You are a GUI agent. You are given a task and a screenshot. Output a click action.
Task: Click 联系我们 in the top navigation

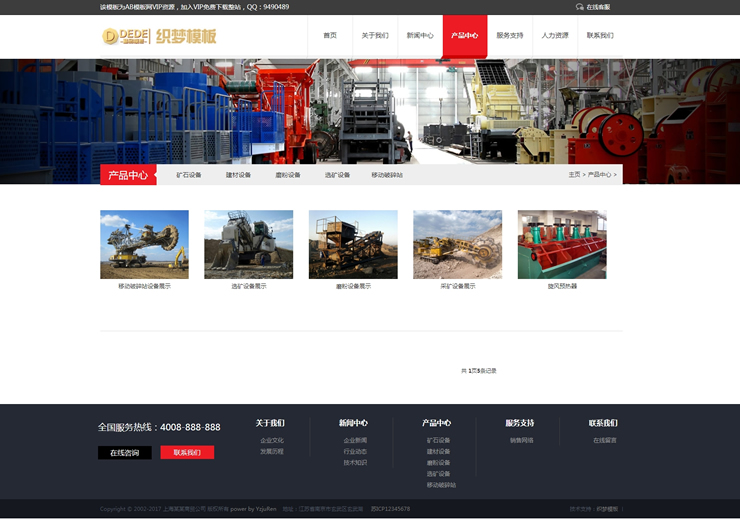[600, 36]
